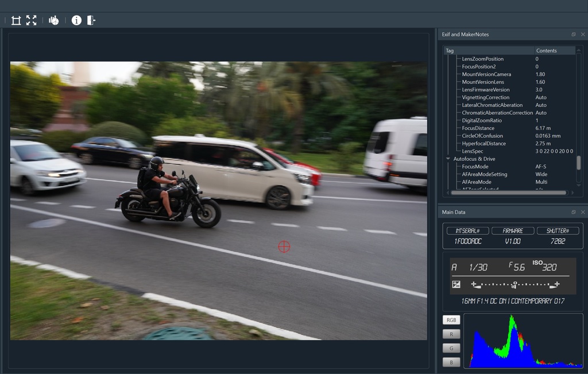Enable the RGB histogram channel
588x374 pixels.
(451, 320)
